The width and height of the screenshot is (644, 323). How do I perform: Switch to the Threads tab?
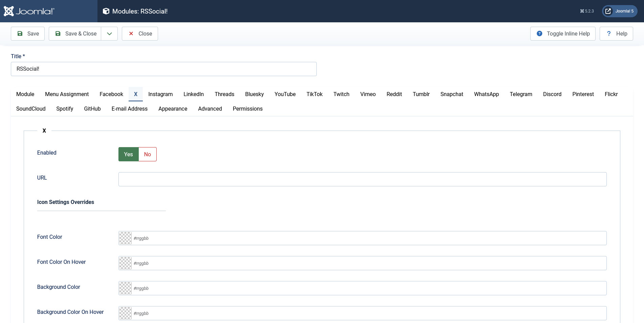(x=224, y=94)
